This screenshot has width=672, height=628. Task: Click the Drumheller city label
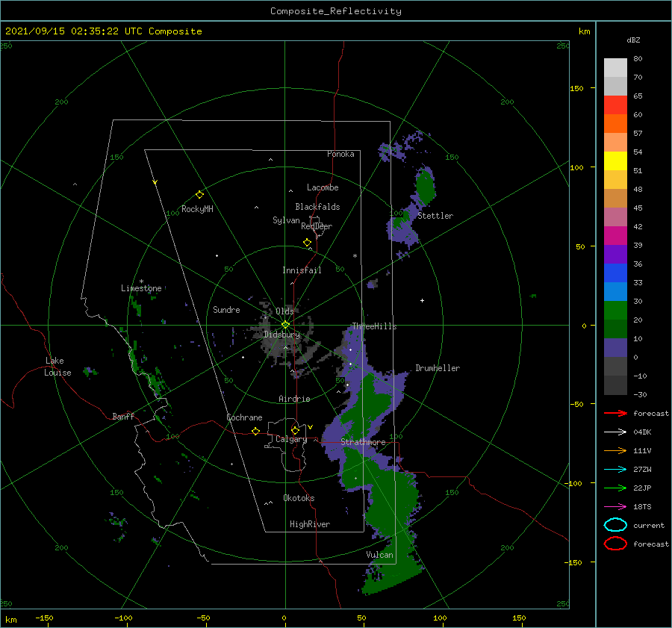[x=438, y=368]
